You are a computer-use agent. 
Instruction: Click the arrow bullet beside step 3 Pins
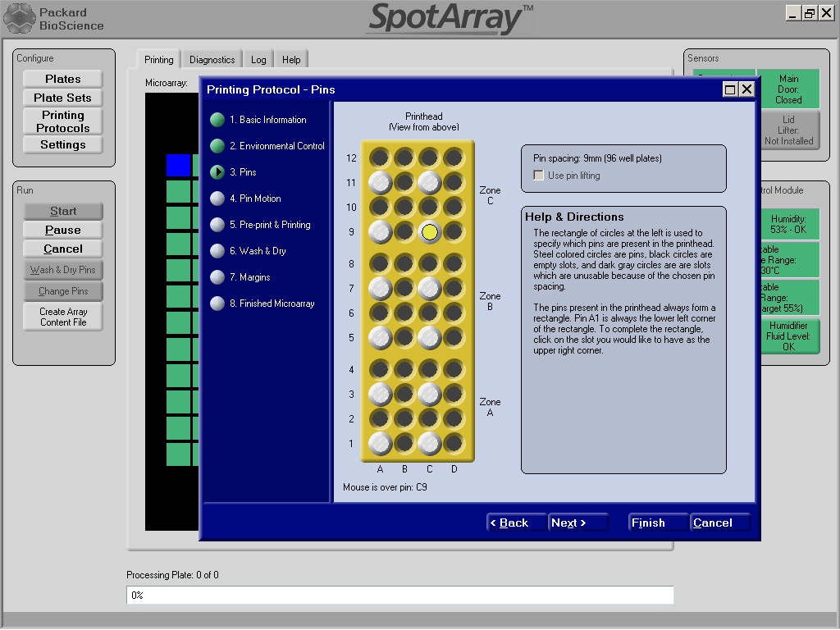217,172
